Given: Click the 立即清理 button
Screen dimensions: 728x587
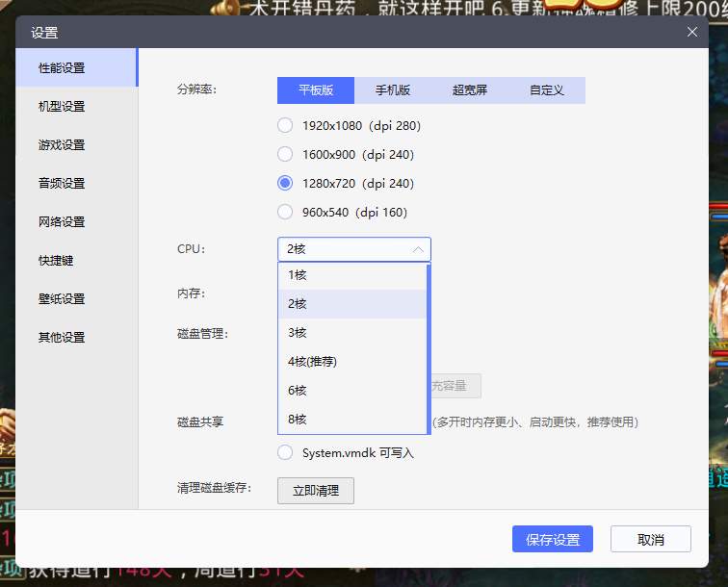Looking at the screenshot, I should tap(316, 491).
